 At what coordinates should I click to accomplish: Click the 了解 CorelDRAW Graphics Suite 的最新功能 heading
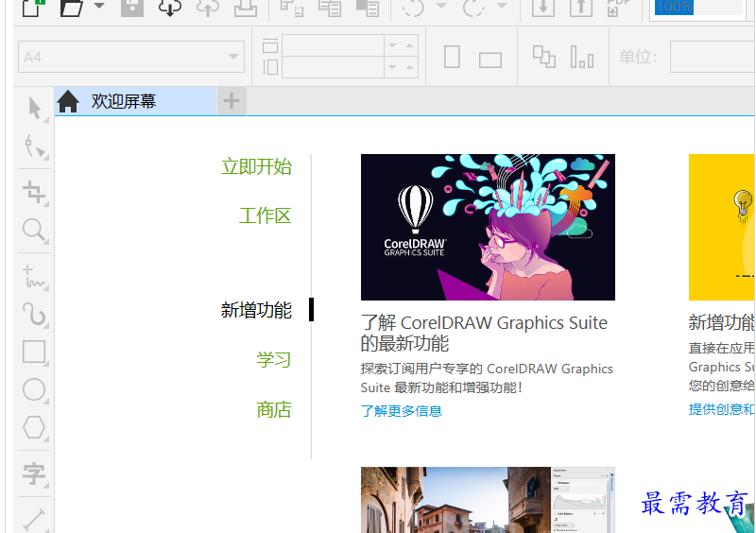pyautogui.click(x=484, y=333)
